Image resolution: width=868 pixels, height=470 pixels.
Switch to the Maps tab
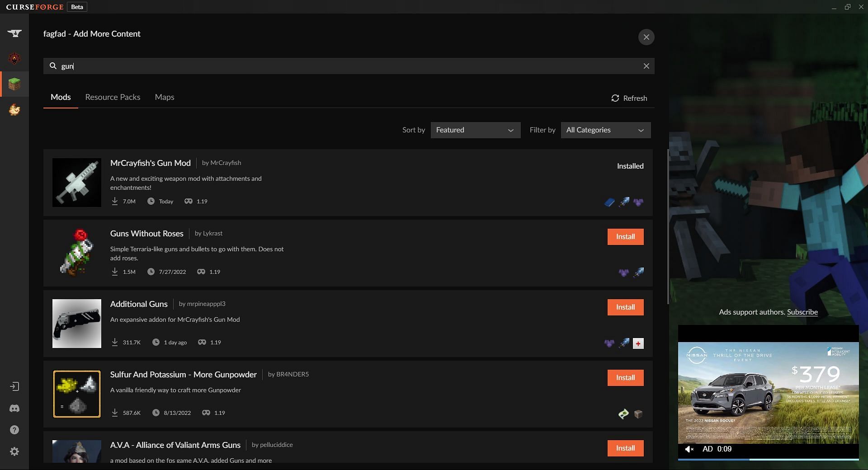165,97
